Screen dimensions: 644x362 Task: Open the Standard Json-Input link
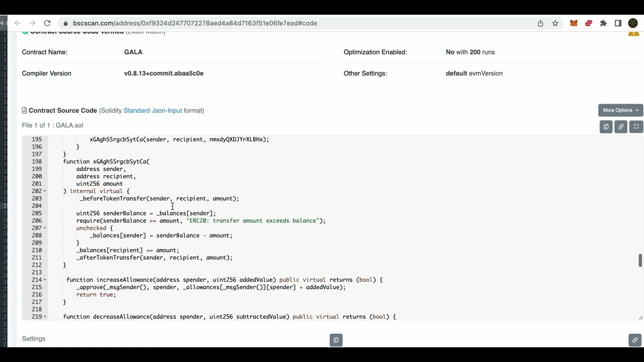152,111
